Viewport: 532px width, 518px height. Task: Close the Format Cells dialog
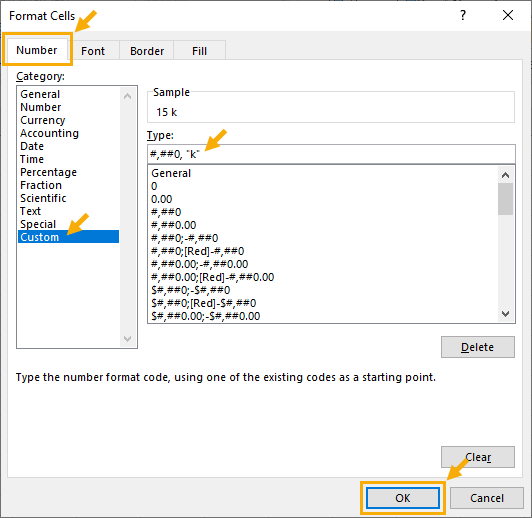508,15
